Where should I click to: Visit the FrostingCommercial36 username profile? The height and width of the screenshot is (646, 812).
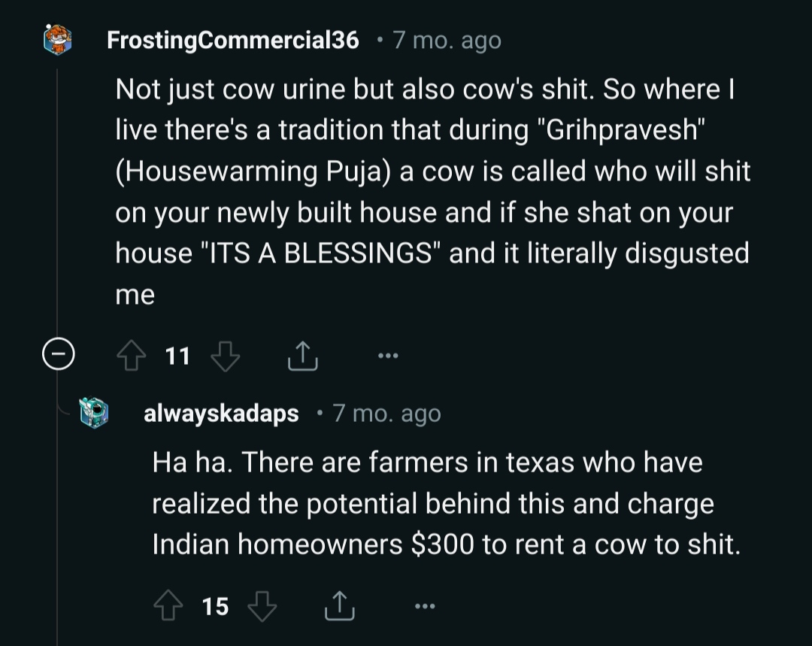click(x=233, y=40)
